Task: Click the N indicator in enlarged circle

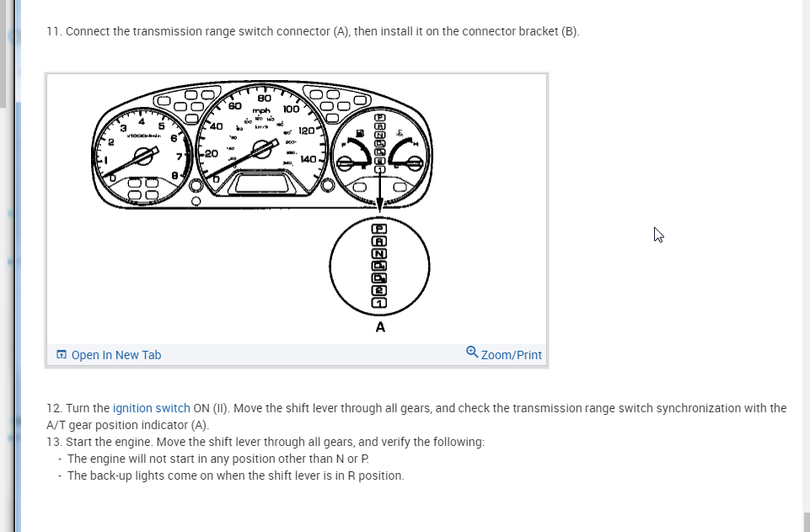Action: pyautogui.click(x=380, y=254)
